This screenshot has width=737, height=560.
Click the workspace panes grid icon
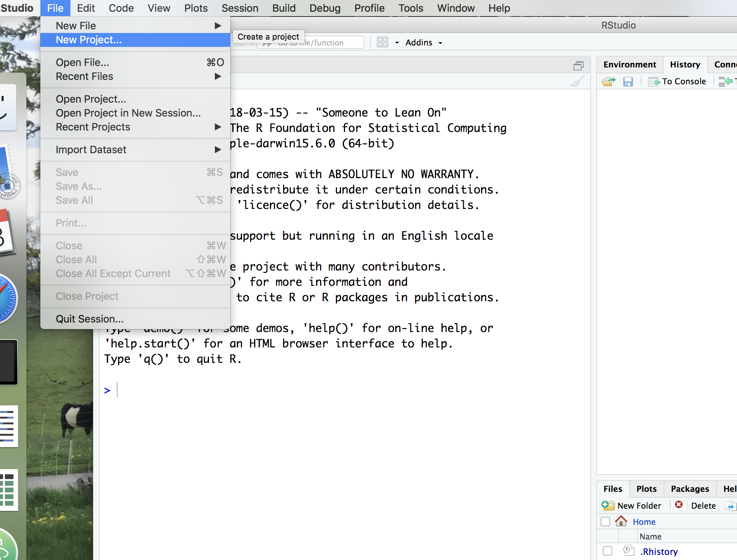point(382,42)
